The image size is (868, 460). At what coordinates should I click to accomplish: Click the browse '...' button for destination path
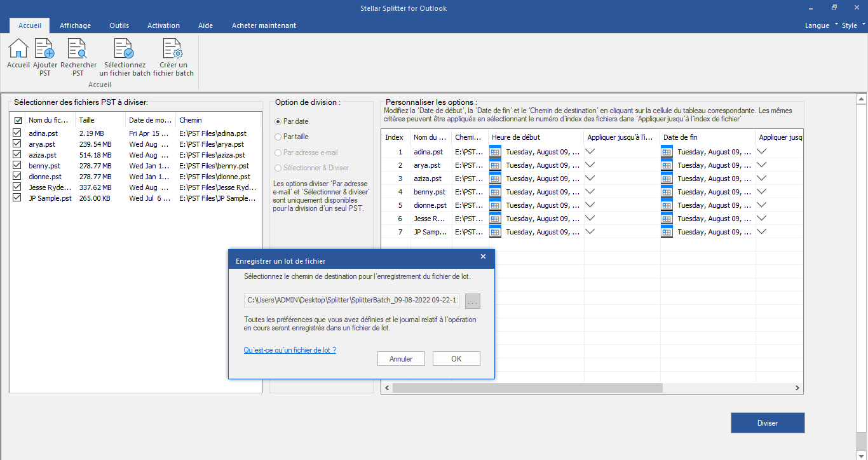pyautogui.click(x=473, y=301)
